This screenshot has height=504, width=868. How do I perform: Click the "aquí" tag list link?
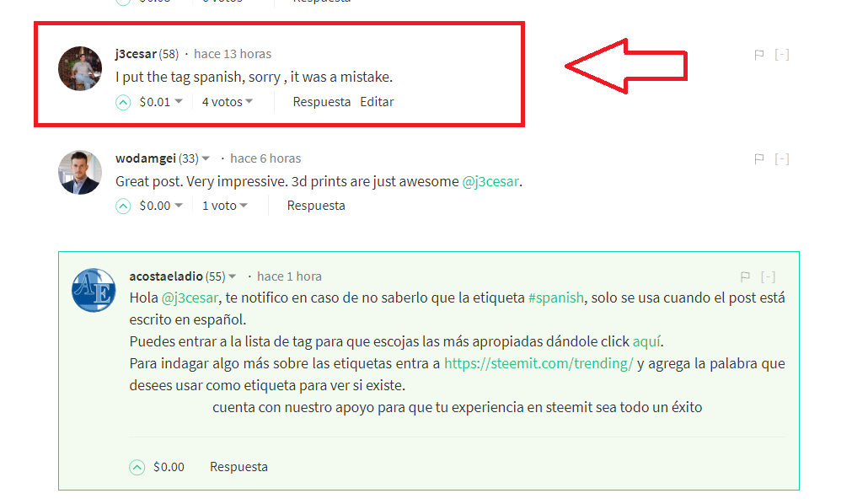pyautogui.click(x=646, y=341)
